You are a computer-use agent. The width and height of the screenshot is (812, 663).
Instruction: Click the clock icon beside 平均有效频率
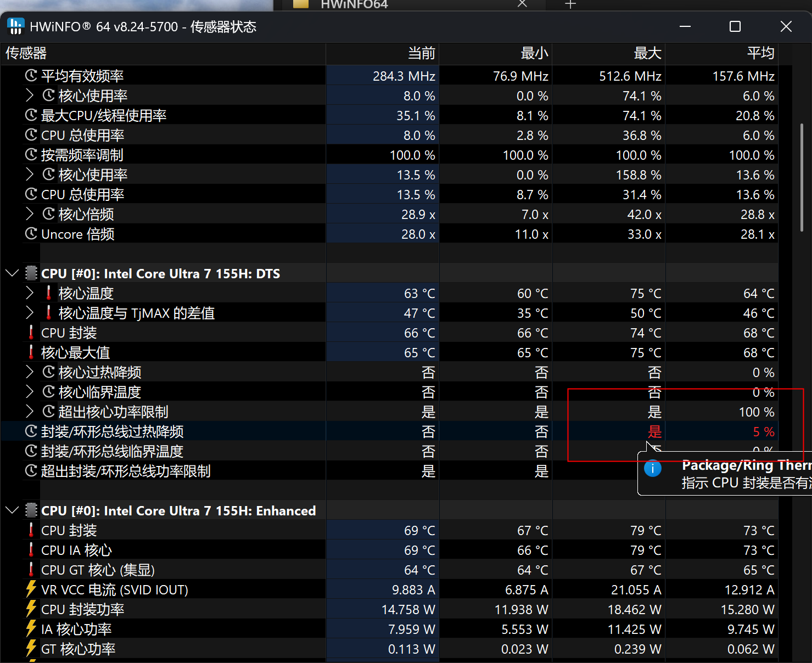(x=31, y=76)
